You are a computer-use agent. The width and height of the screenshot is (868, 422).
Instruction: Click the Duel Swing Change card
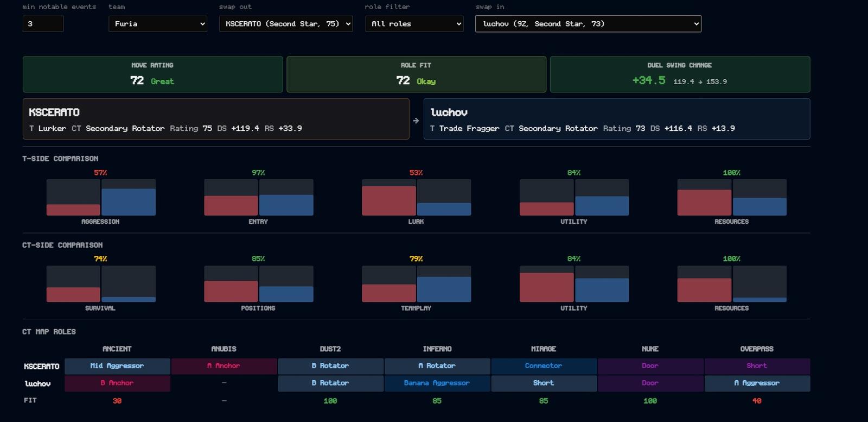pyautogui.click(x=680, y=74)
